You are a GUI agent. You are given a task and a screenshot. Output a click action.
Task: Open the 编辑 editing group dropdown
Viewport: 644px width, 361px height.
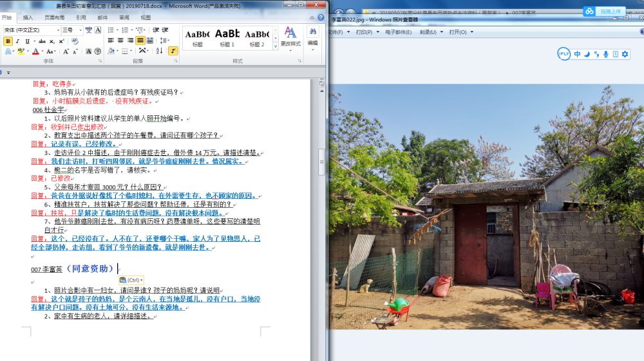[x=312, y=39]
